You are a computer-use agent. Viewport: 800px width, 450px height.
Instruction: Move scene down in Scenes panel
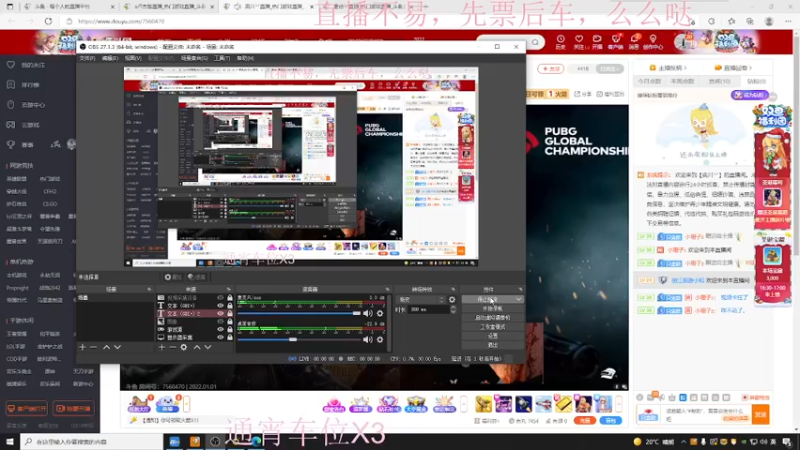[x=117, y=347]
